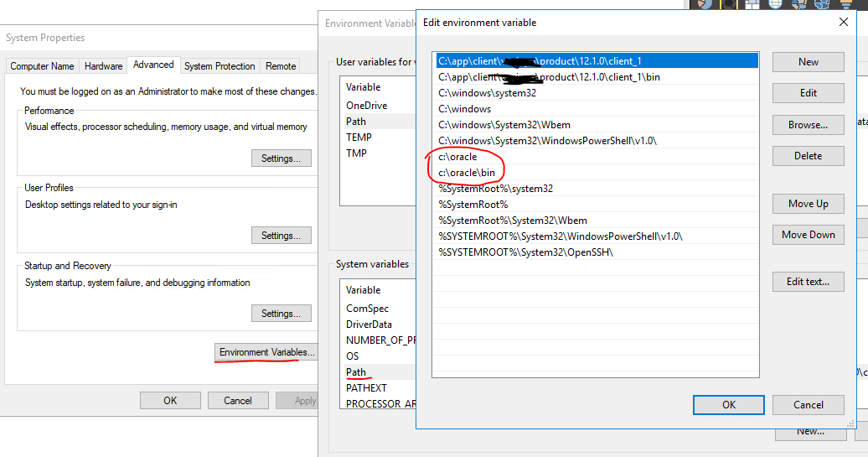Viewport: 868px width, 457px height.
Task: Confirm with OK in Edit environment variable dialog
Action: coord(729,405)
